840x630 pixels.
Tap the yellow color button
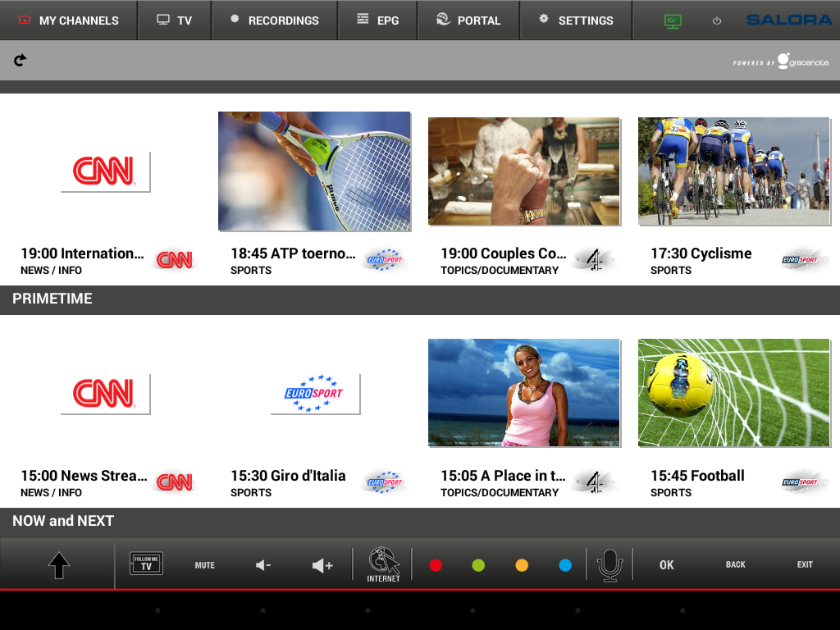pos(522,565)
